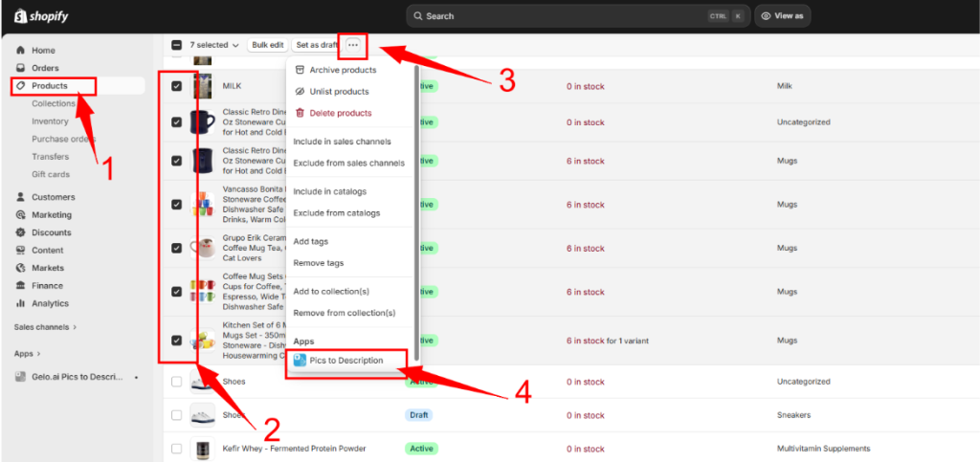Go to Marketing in sidebar
980x462 pixels.
click(x=51, y=214)
